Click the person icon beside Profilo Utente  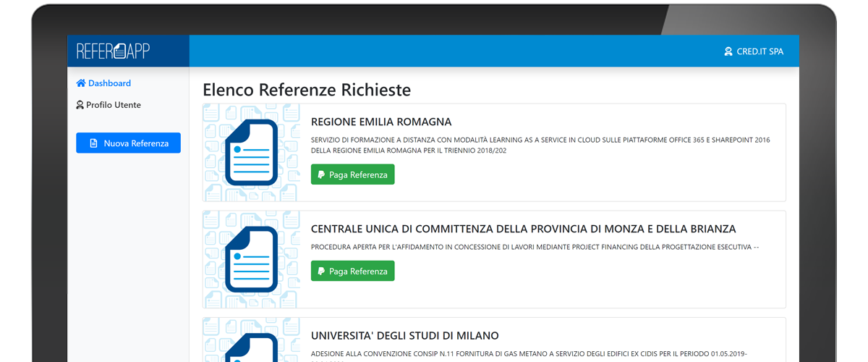[80, 105]
